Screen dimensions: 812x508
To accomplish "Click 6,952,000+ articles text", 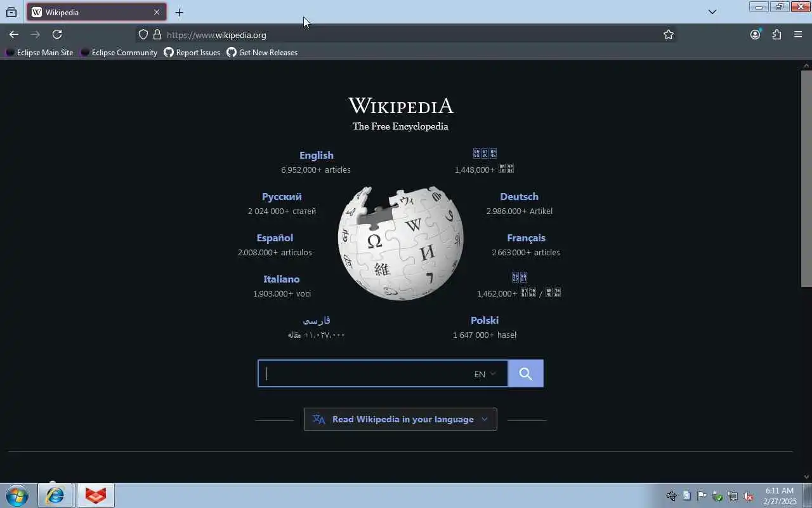I will coord(316,170).
